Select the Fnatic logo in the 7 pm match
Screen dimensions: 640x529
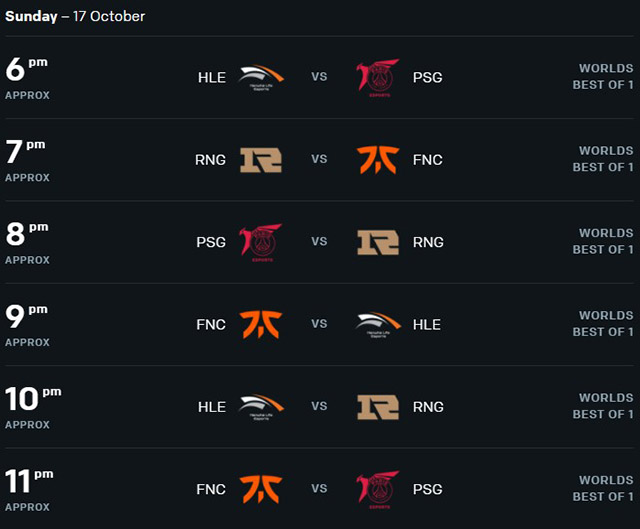tap(378, 160)
